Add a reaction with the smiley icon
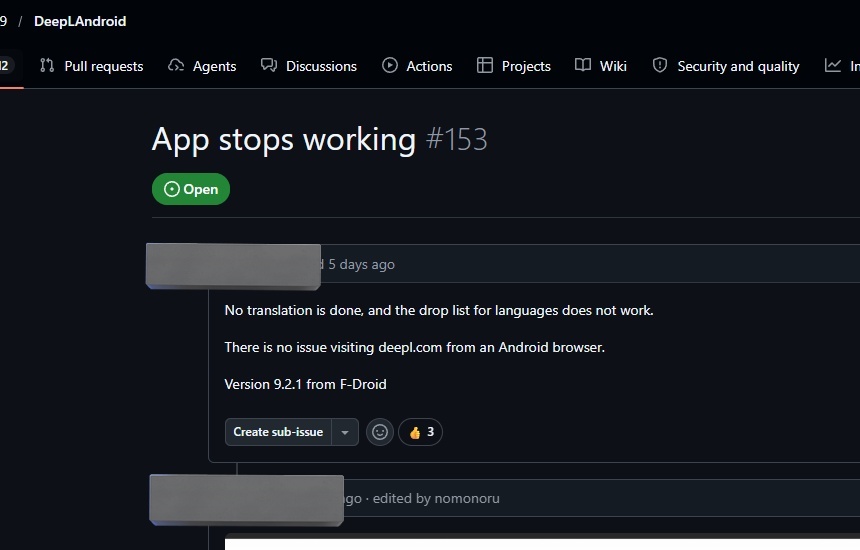This screenshot has width=860, height=550. 380,432
